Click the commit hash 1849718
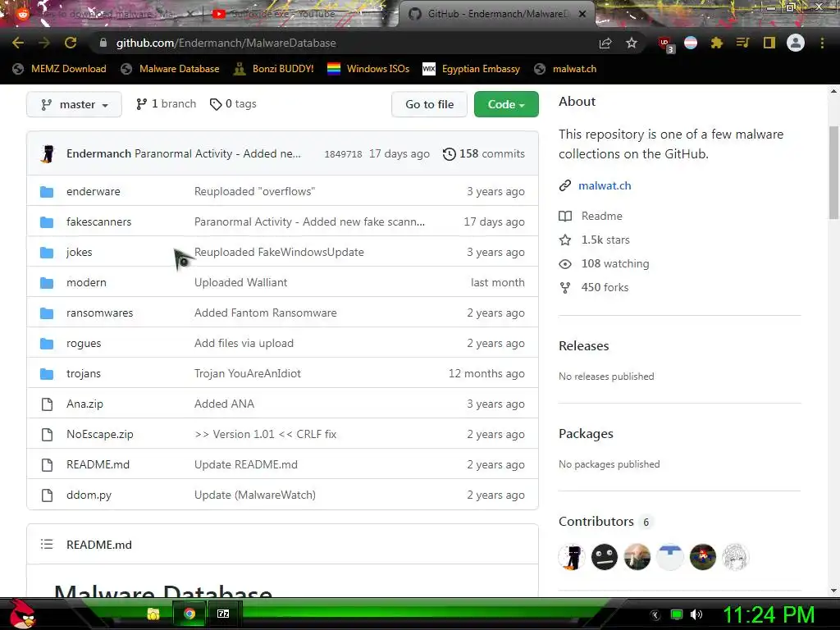Viewport: 840px width, 630px height. (x=343, y=154)
